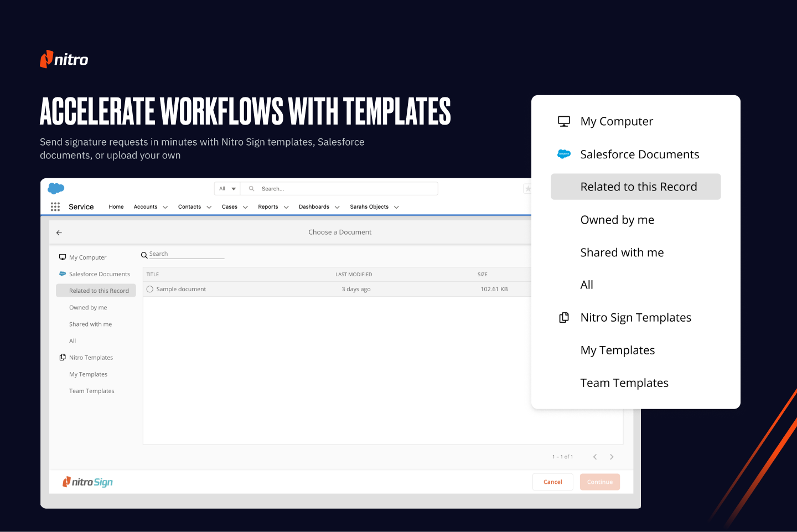797x532 pixels.
Task: Expand the Sarahs Objects menu chevron
Action: (396, 208)
